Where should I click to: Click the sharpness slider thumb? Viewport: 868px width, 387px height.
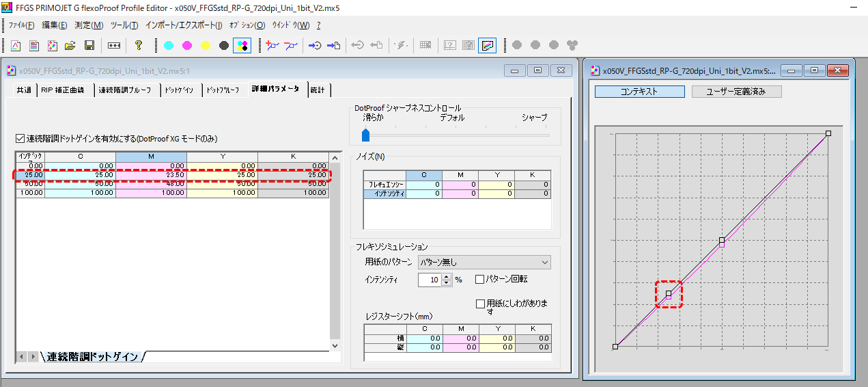click(x=365, y=134)
